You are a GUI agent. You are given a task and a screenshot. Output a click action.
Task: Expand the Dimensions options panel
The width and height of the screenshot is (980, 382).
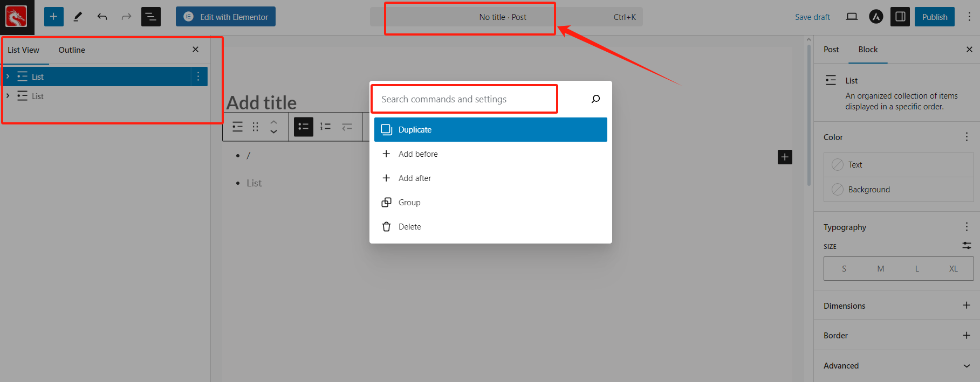966,305
